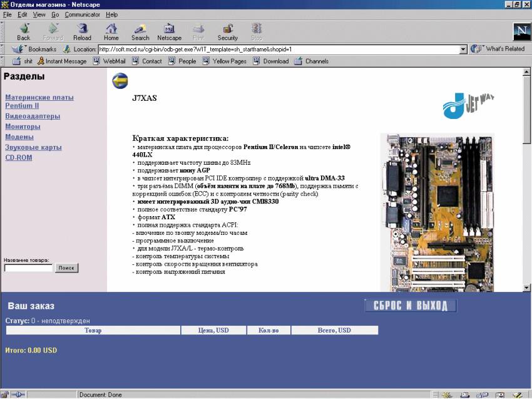Click the Всего, USD column header
The width and height of the screenshot is (532, 399).
335,330
